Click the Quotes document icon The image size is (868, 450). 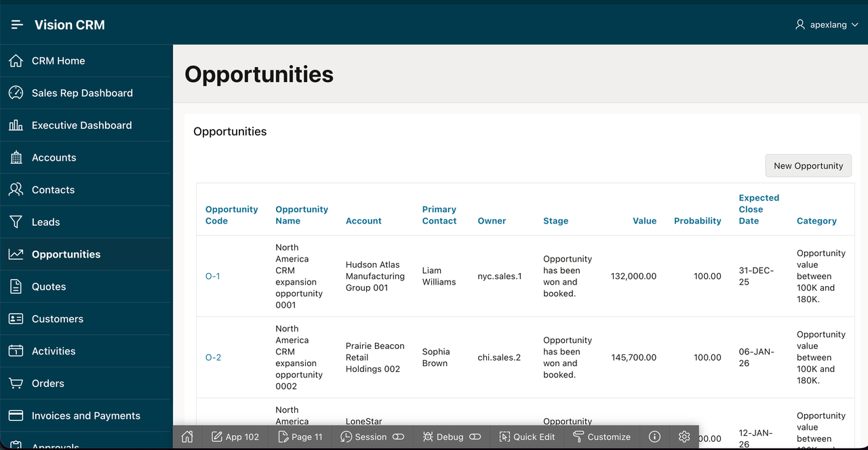(16, 287)
